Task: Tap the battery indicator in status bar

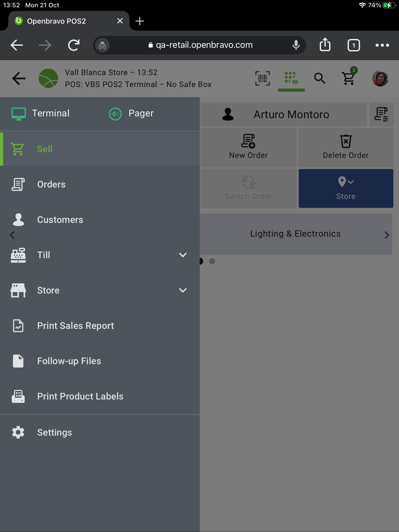Action: (x=389, y=5)
